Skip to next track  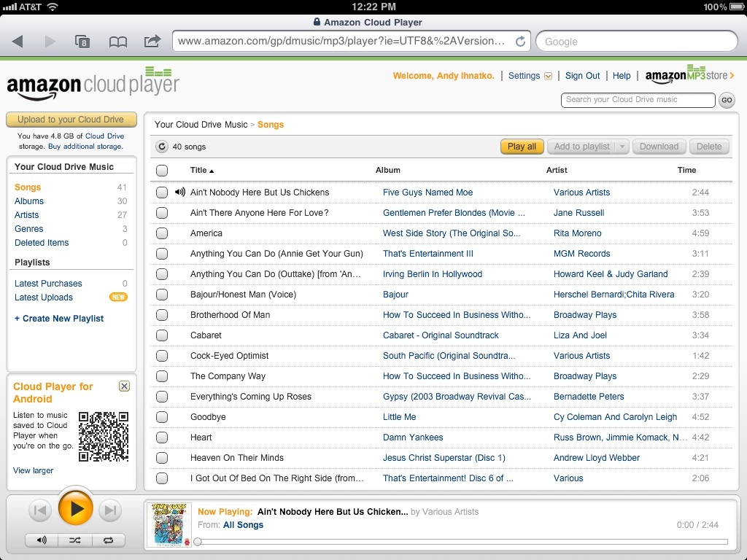click(110, 510)
